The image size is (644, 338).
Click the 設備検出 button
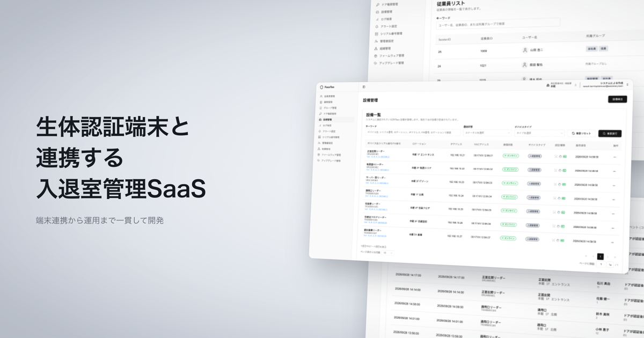[x=617, y=99]
